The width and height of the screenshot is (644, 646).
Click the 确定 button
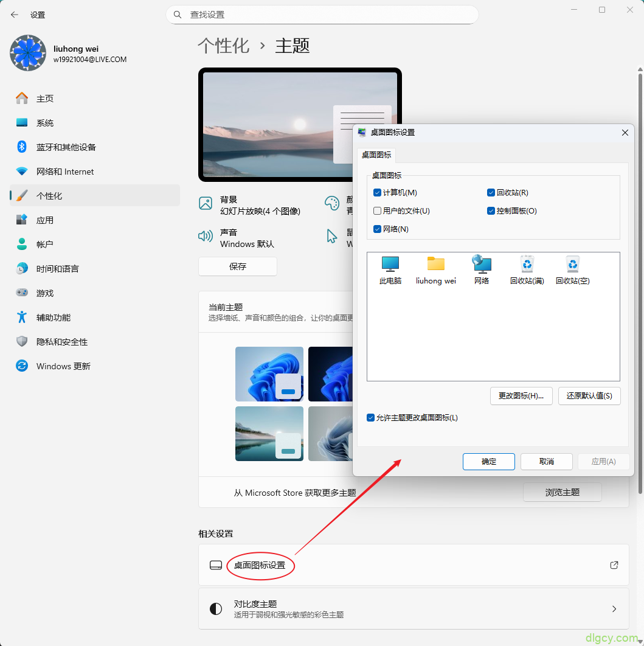click(488, 462)
